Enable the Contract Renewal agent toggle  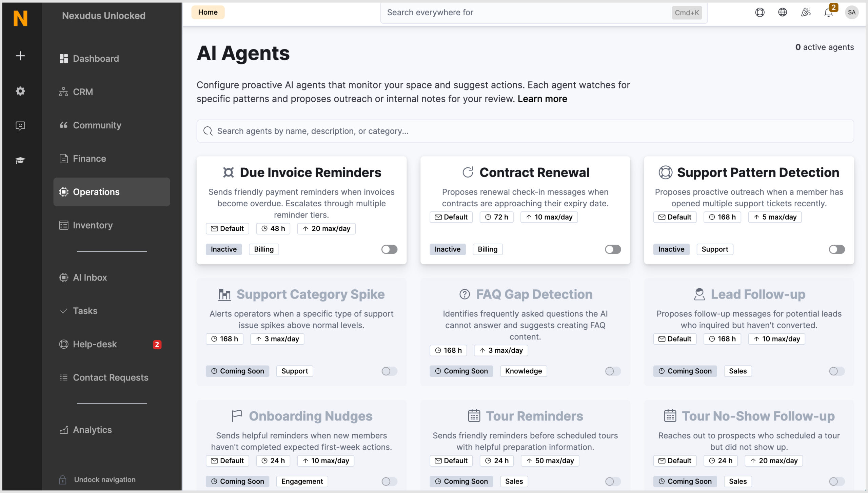[613, 249]
